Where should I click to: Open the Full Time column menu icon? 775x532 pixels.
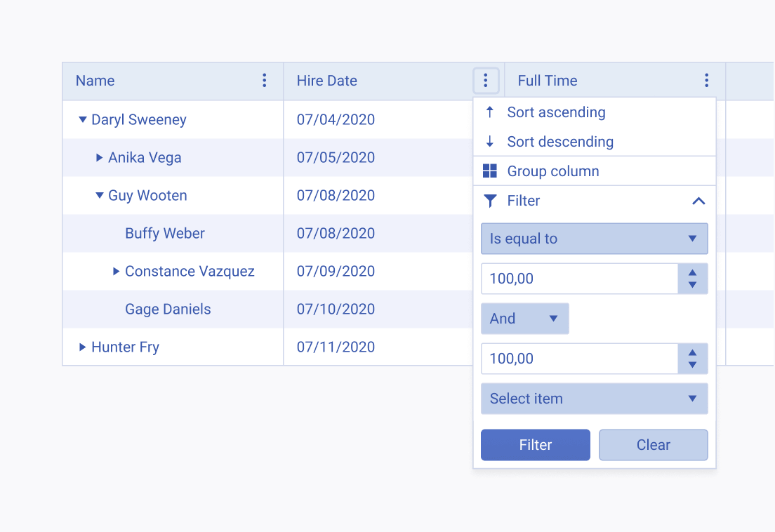click(x=706, y=81)
